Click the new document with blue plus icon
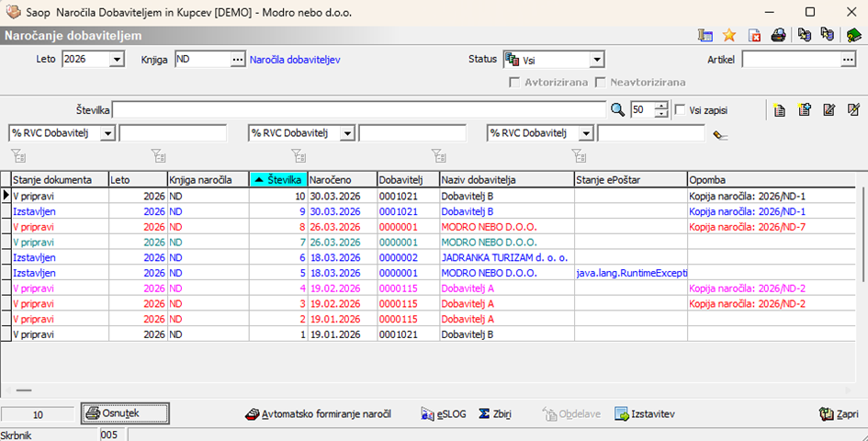This screenshot has height=441, width=868. tap(805, 109)
